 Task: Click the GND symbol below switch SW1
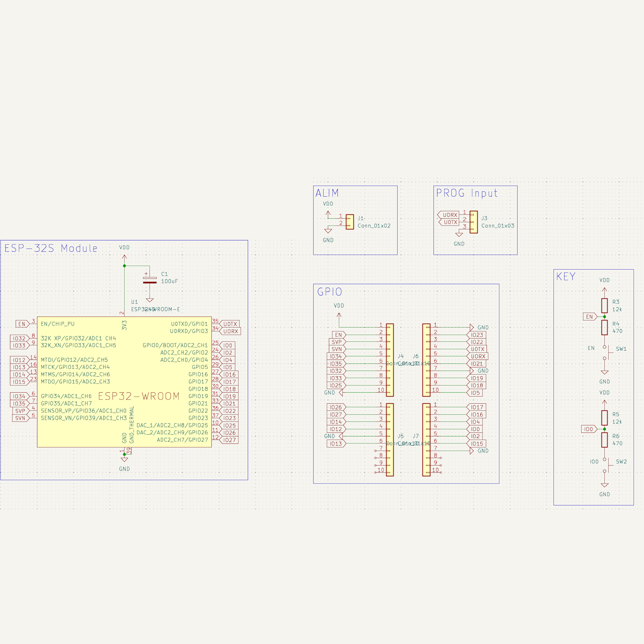tap(605, 372)
